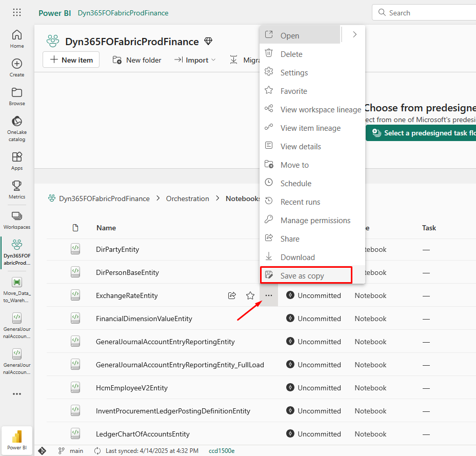Open commit ccd1500e link
This screenshot has width=476, height=456.
point(222,451)
